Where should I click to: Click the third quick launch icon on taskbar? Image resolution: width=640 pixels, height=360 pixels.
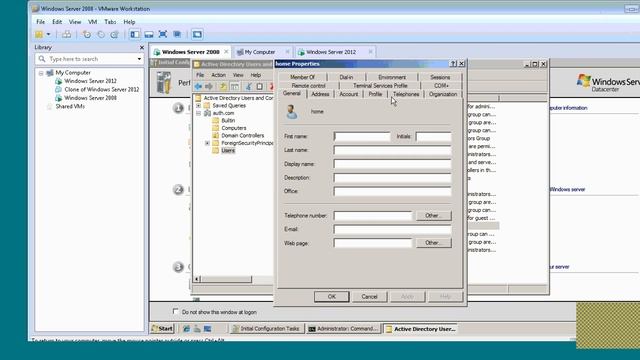[207, 329]
